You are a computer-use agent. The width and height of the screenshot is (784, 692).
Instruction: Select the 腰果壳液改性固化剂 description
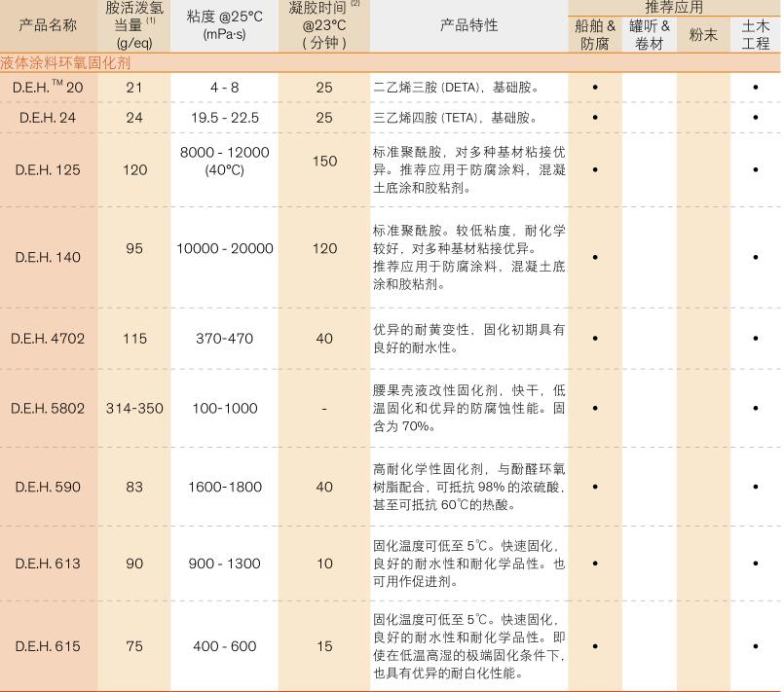pyautogui.click(x=469, y=408)
